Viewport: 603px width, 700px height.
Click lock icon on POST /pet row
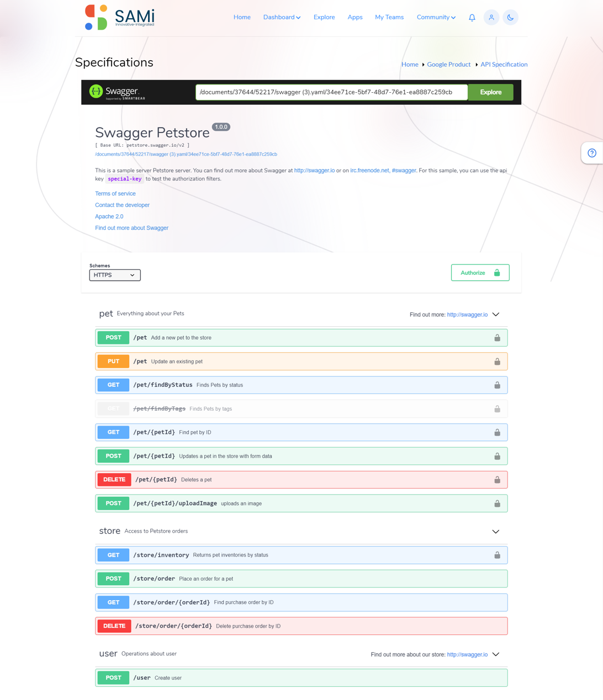pyautogui.click(x=497, y=338)
